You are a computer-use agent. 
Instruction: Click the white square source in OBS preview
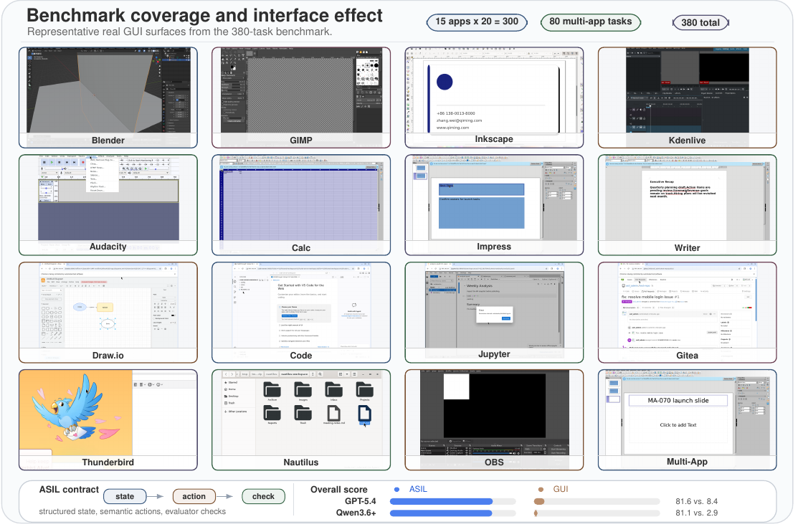456,386
